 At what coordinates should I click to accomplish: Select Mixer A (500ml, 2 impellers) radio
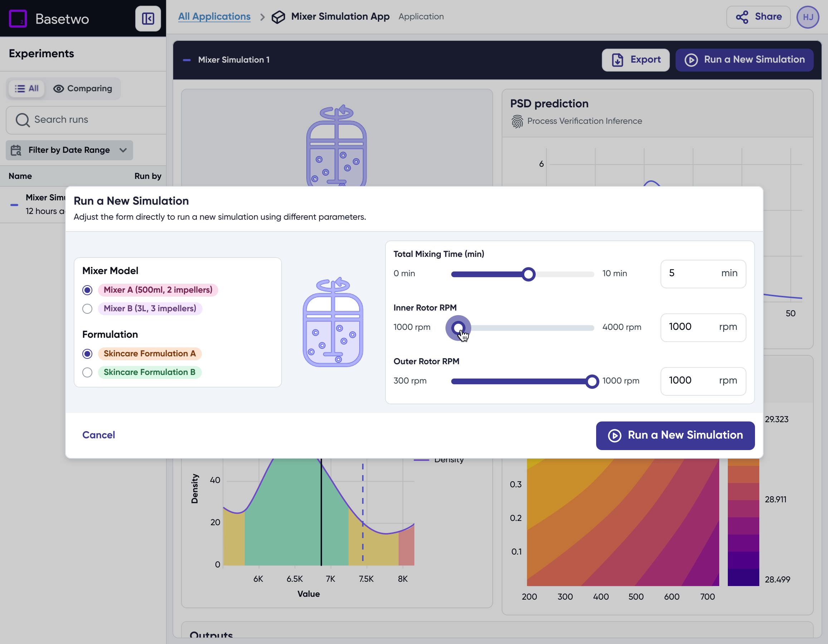tap(88, 290)
